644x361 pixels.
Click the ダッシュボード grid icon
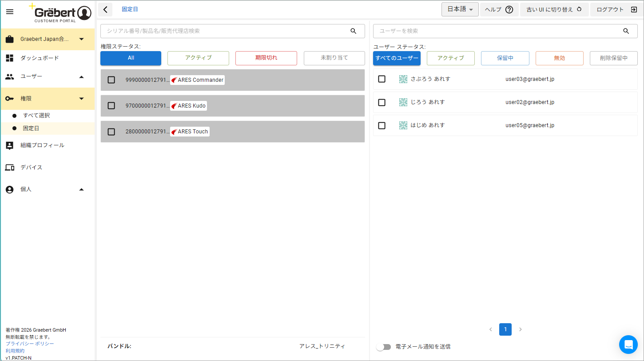coord(9,58)
